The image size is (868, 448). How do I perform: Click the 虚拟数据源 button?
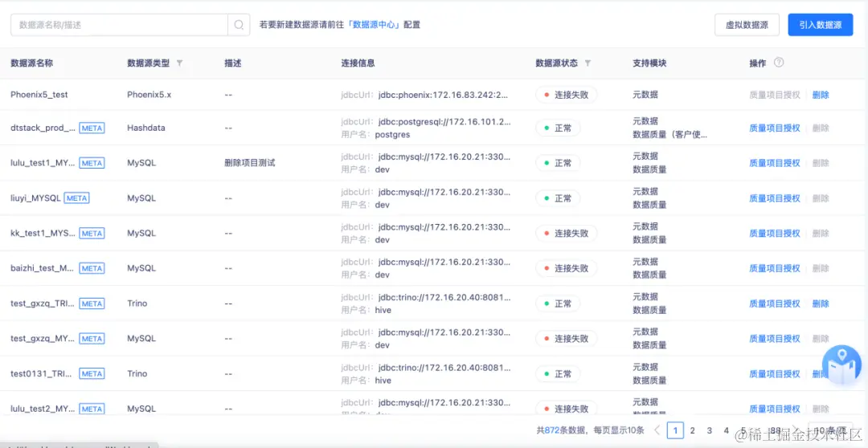pyautogui.click(x=747, y=25)
